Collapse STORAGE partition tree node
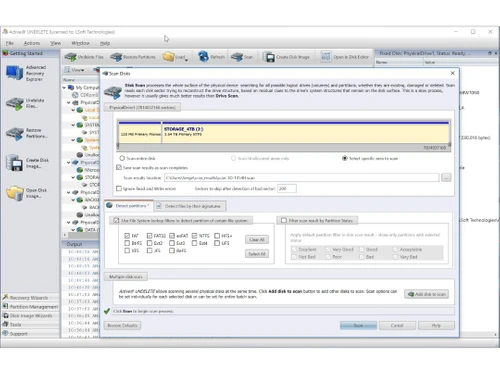 click(x=73, y=177)
